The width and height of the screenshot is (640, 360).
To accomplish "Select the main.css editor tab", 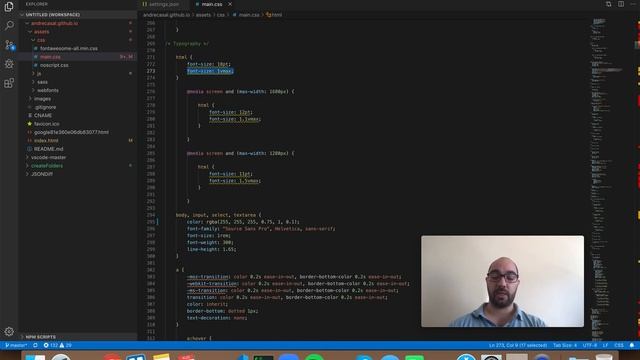I will [x=212, y=4].
